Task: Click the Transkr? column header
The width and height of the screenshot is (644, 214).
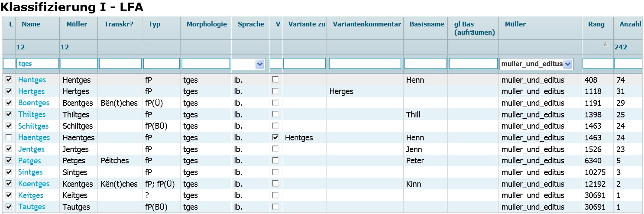Action: [x=119, y=24]
